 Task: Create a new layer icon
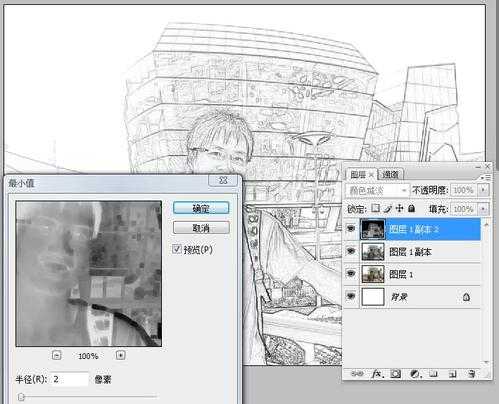452,374
